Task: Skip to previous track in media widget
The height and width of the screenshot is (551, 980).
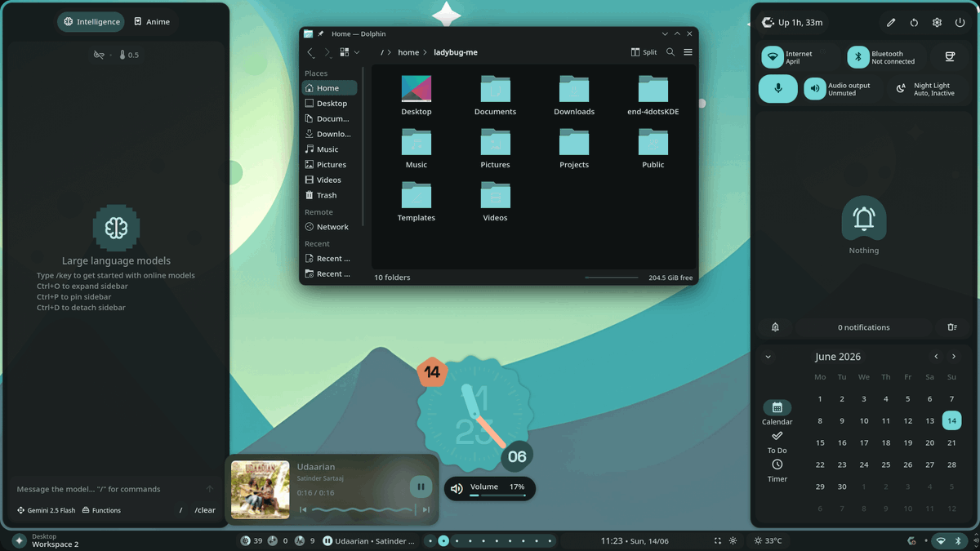Action: point(303,510)
